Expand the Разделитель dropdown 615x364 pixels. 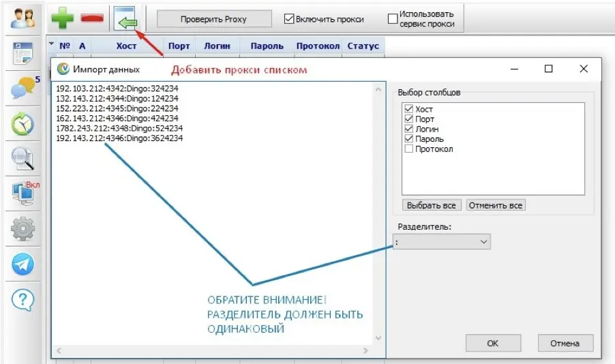483,241
